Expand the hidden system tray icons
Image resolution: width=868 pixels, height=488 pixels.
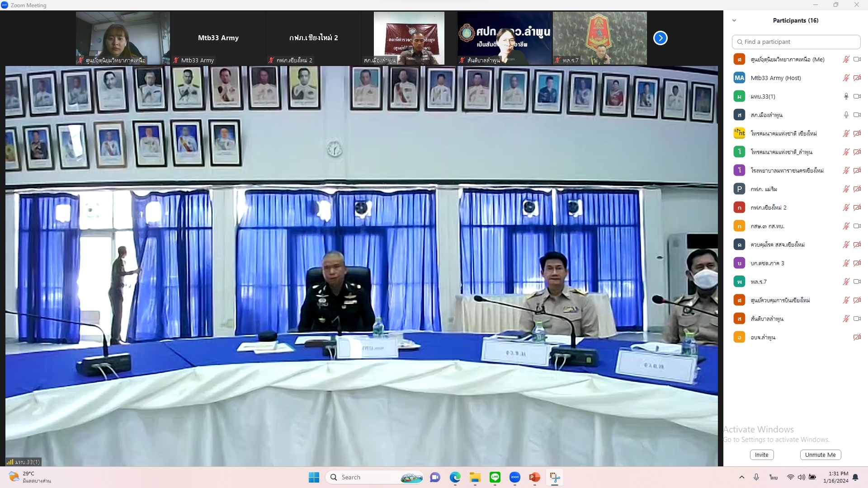point(741,477)
